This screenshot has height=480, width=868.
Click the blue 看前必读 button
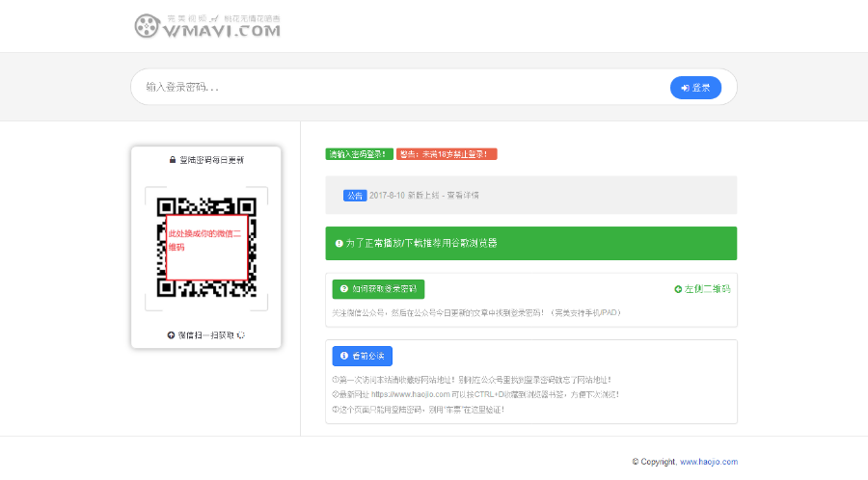click(x=362, y=356)
